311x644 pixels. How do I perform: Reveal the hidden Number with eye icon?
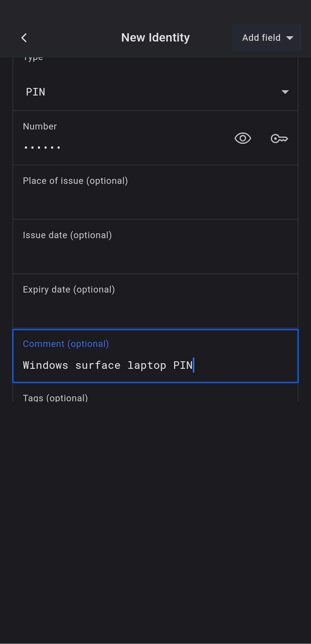pyautogui.click(x=243, y=139)
